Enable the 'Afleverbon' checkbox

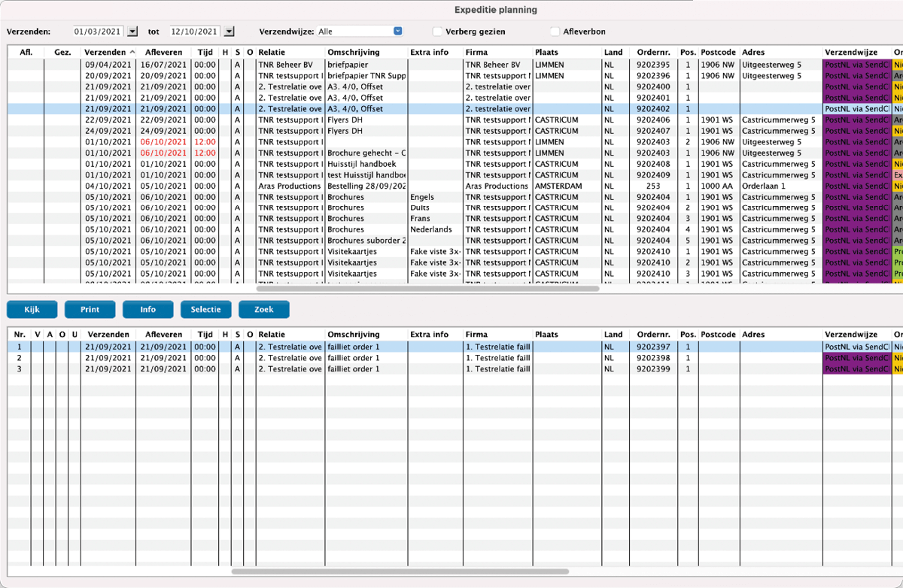pyautogui.click(x=555, y=32)
